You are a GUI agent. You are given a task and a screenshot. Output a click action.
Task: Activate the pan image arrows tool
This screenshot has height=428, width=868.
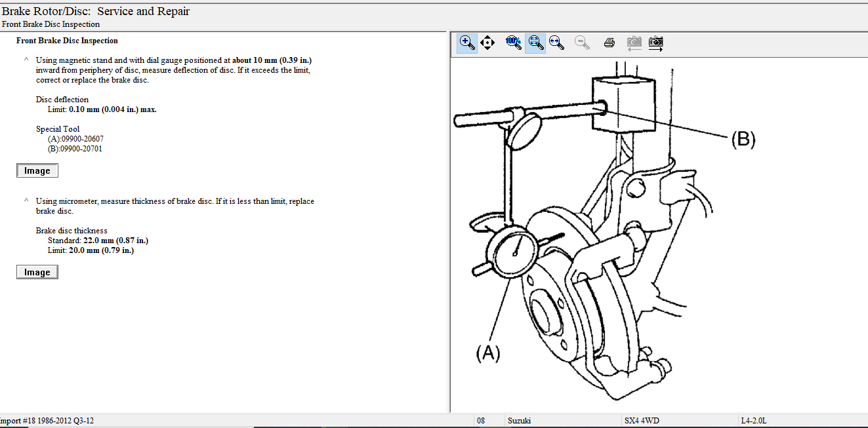click(487, 43)
